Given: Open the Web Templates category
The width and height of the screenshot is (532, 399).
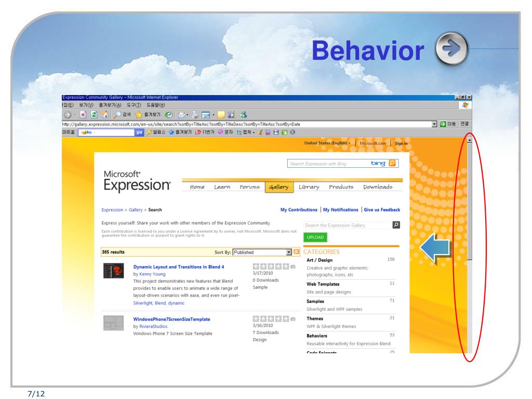Looking at the screenshot, I should pos(323,284).
